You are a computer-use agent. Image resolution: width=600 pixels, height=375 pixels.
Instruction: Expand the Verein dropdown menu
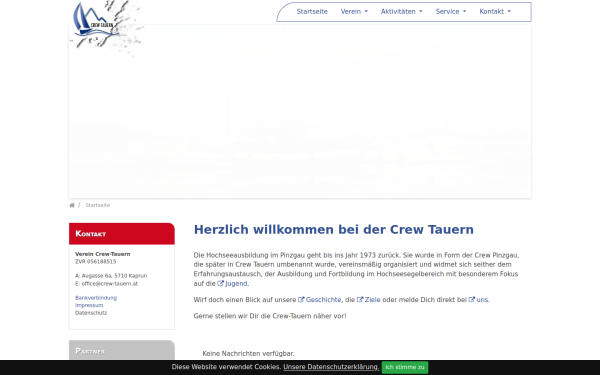tap(354, 11)
